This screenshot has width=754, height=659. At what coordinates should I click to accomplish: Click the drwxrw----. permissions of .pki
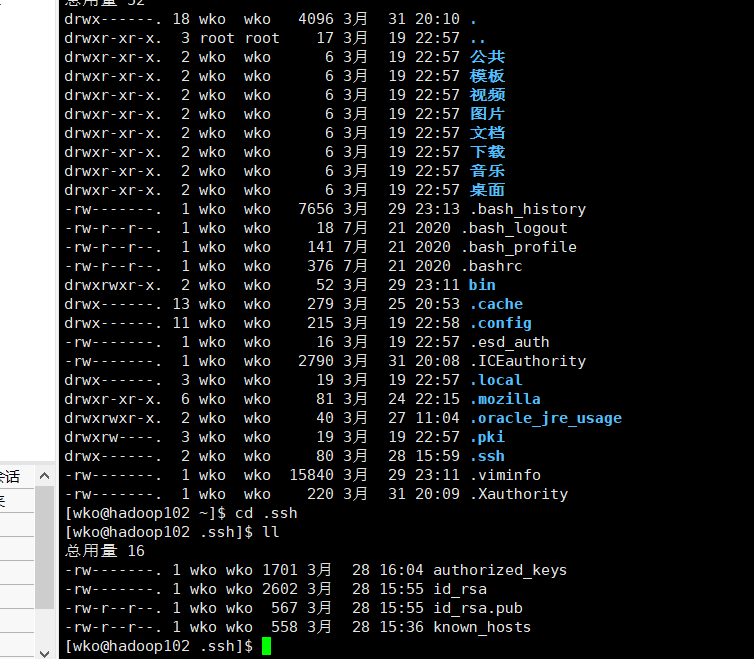pyautogui.click(x=113, y=437)
